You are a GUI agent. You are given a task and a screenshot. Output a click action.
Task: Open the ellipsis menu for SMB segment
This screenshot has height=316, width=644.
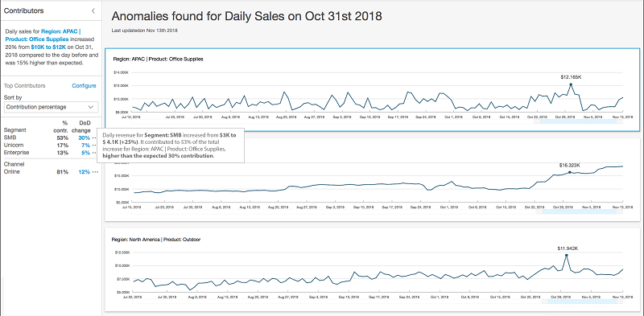click(95, 137)
